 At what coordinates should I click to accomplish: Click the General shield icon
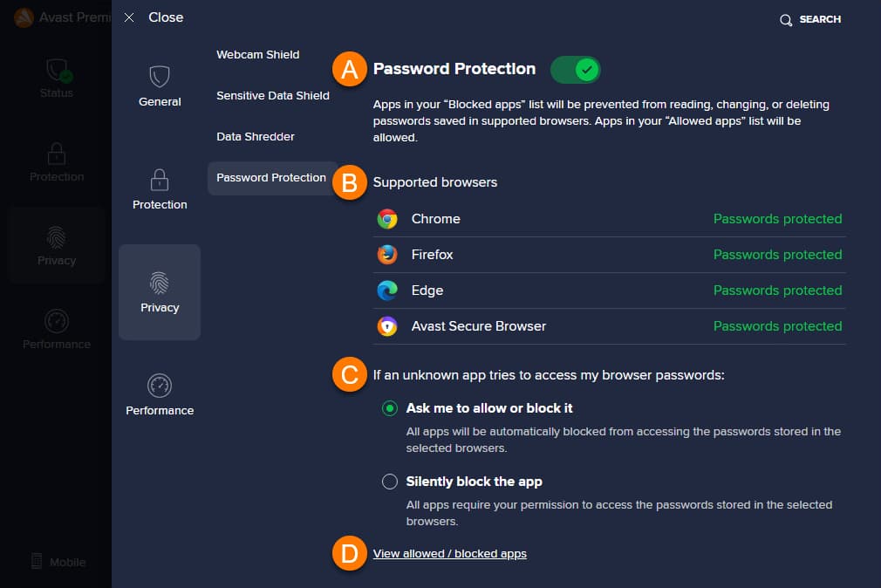tap(160, 77)
